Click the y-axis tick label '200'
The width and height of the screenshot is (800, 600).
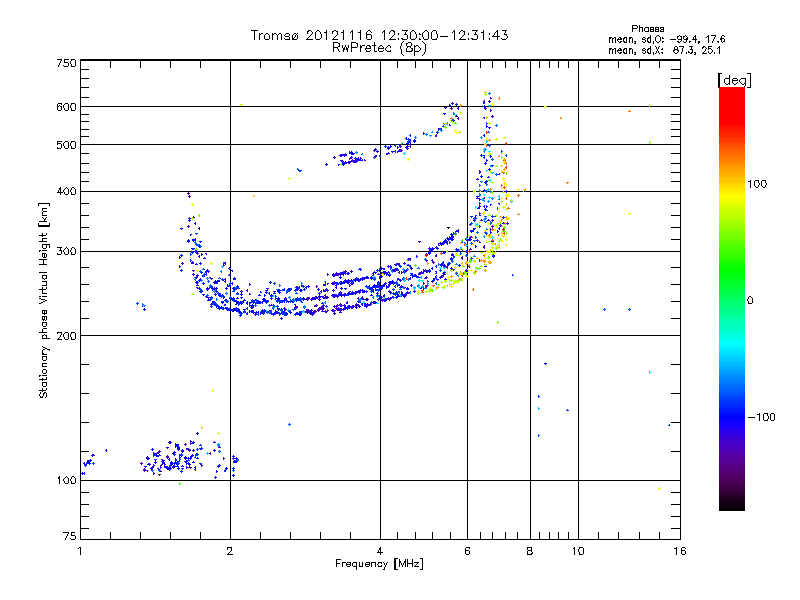click(66, 336)
